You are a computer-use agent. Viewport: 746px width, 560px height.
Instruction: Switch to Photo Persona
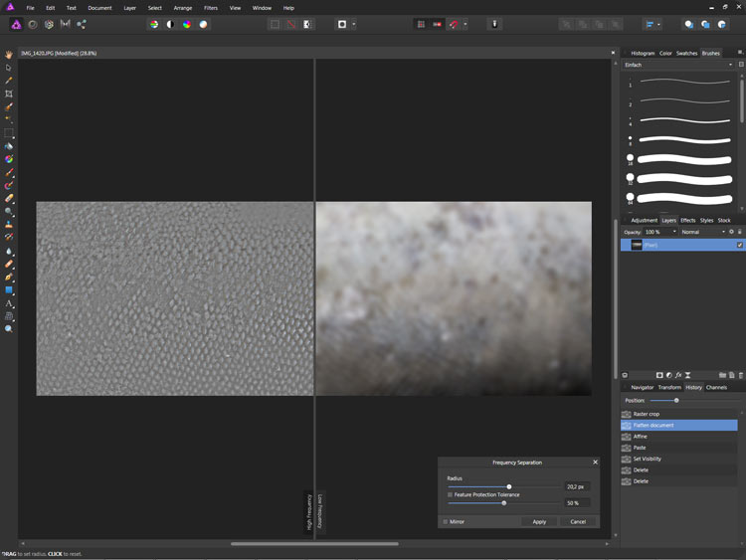(16, 24)
